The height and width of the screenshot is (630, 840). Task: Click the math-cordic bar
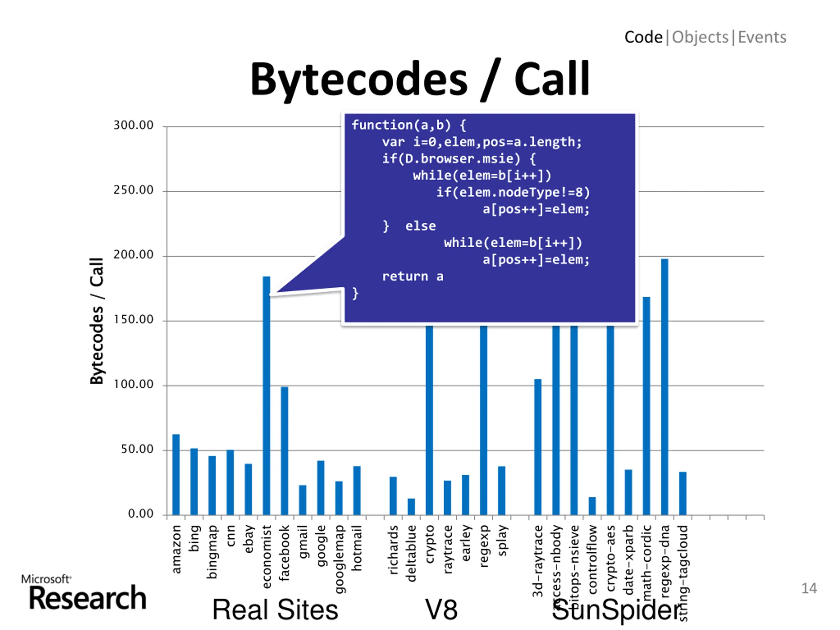point(646,406)
